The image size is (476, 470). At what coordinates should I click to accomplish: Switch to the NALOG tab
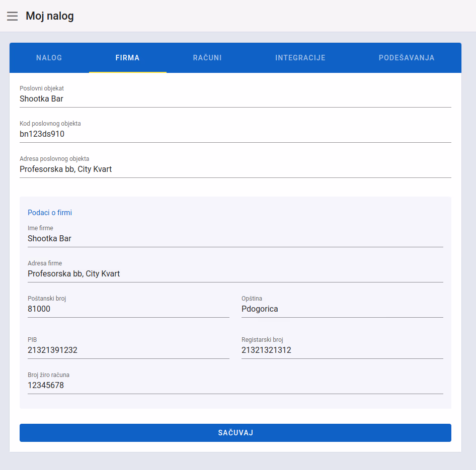click(49, 58)
